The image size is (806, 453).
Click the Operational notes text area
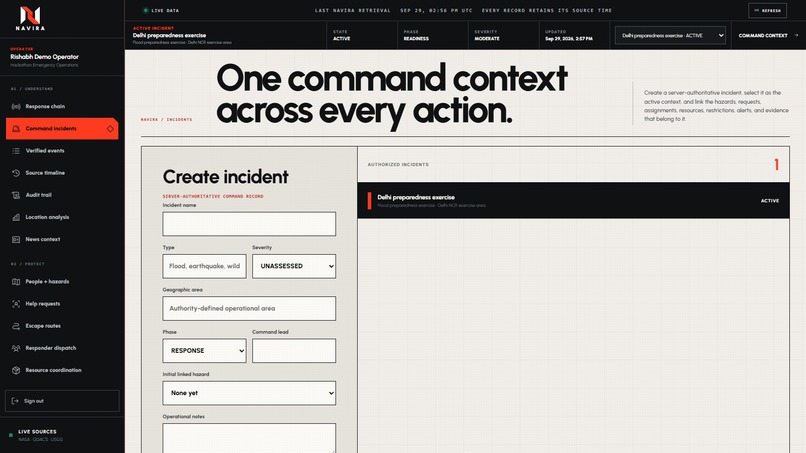249,438
